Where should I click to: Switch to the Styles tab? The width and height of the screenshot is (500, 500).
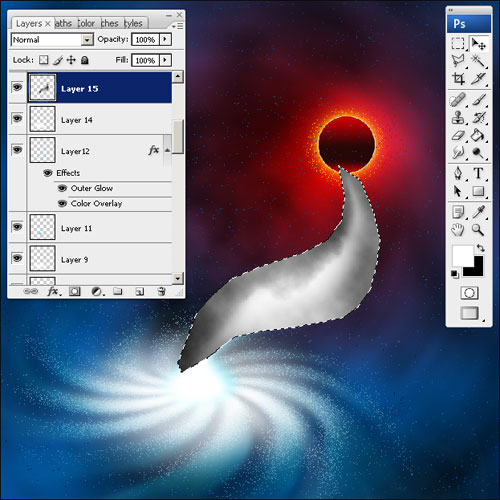coord(133,24)
